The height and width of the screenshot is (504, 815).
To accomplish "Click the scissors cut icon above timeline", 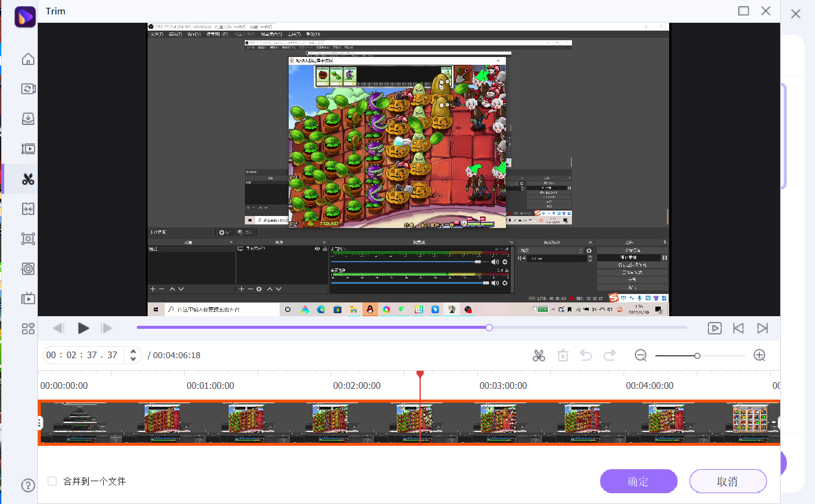I will (538, 355).
